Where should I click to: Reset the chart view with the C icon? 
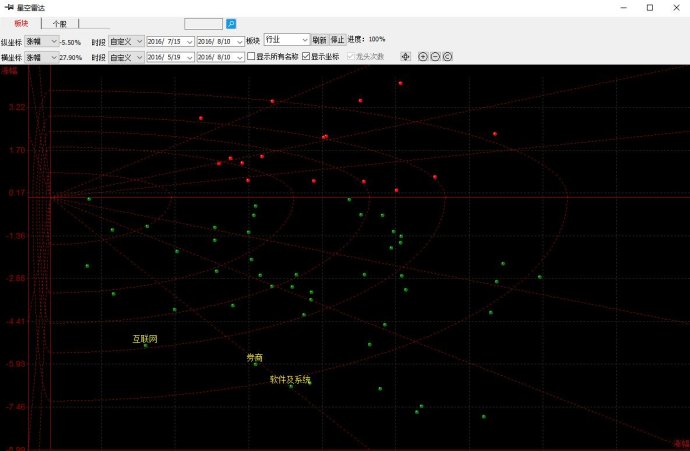(x=448, y=56)
